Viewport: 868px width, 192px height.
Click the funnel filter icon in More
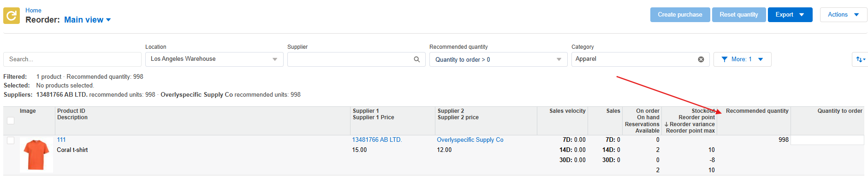click(725, 59)
